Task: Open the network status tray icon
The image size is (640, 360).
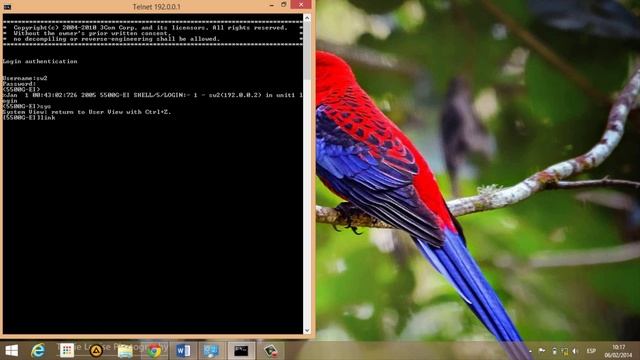Action: click(564, 351)
